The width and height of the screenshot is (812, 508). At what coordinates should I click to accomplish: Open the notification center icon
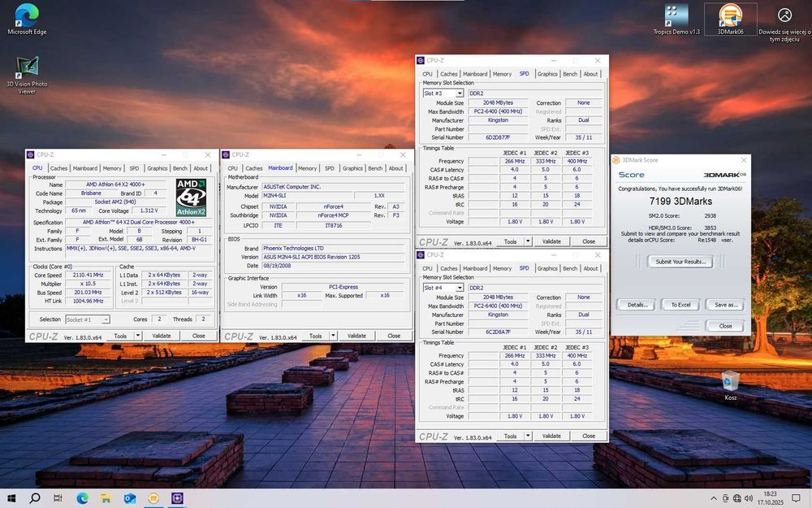pos(797,499)
